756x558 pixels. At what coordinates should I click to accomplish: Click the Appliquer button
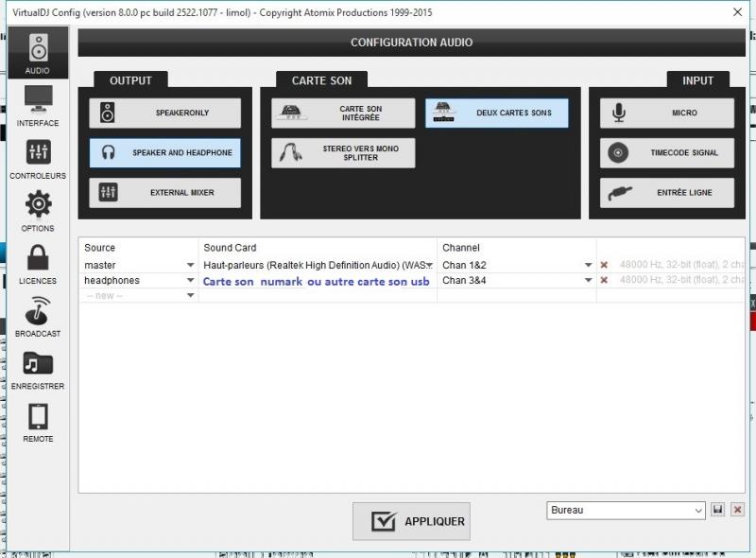tap(411, 521)
